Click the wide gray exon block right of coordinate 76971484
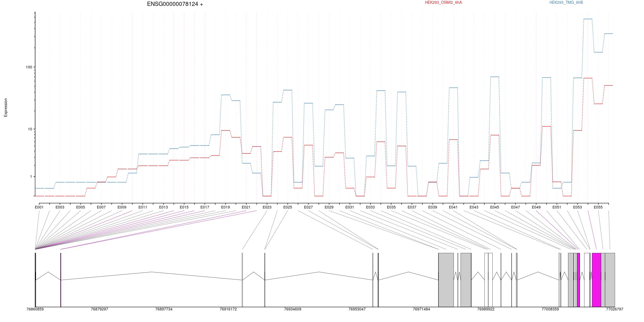The image size is (644, 322). coord(446,280)
